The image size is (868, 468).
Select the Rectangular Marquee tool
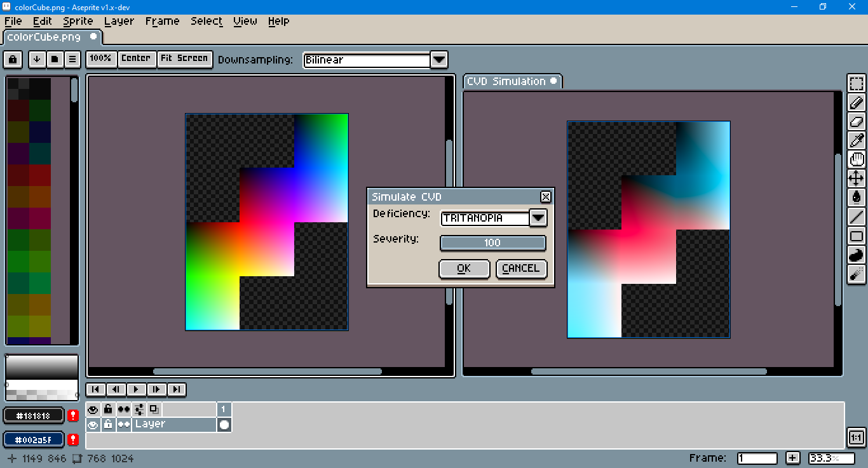pos(857,84)
